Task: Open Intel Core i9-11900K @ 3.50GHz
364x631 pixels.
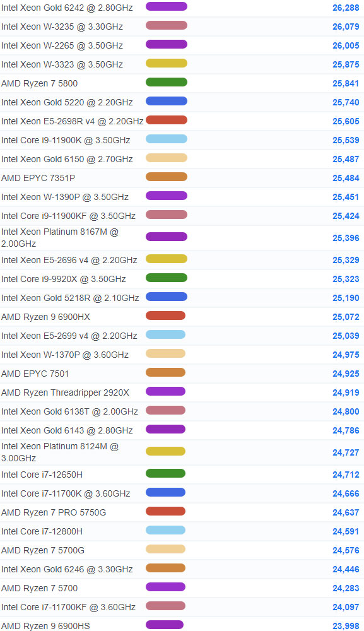Action: coord(66,140)
